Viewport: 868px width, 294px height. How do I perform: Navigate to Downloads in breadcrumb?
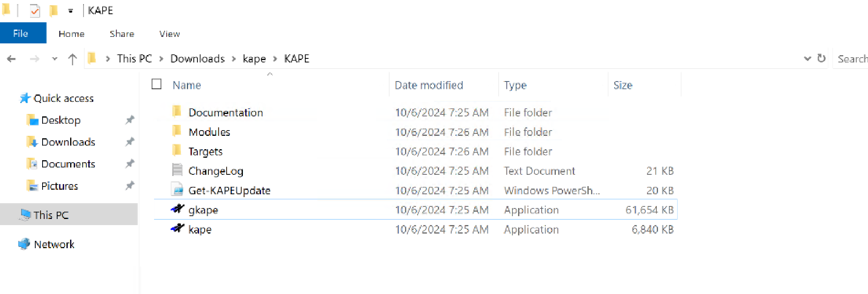point(197,59)
